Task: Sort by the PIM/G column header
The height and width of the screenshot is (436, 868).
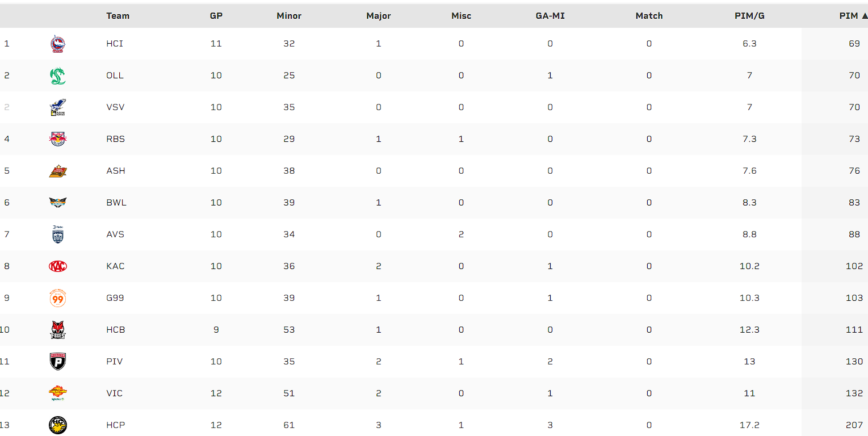Action: 749,16
